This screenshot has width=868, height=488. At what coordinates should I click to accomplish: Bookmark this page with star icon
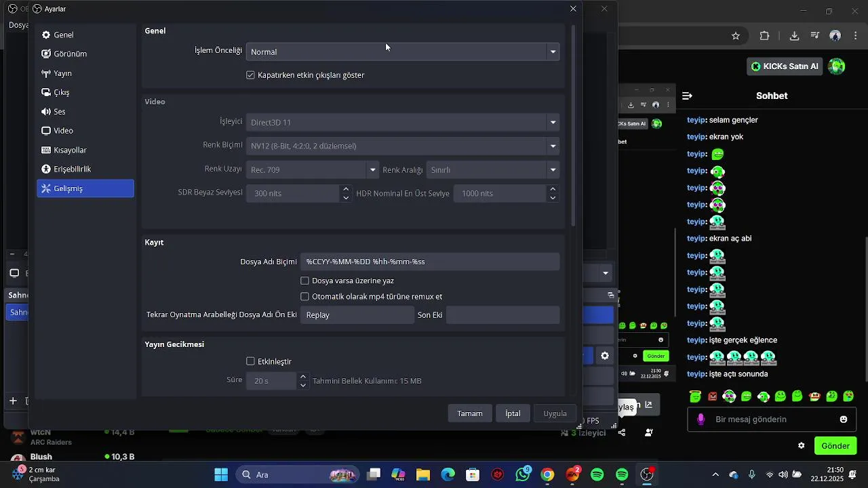[736, 36]
